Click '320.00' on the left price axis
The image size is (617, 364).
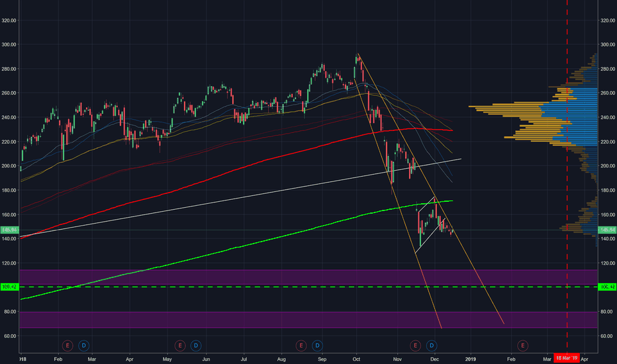9,21
